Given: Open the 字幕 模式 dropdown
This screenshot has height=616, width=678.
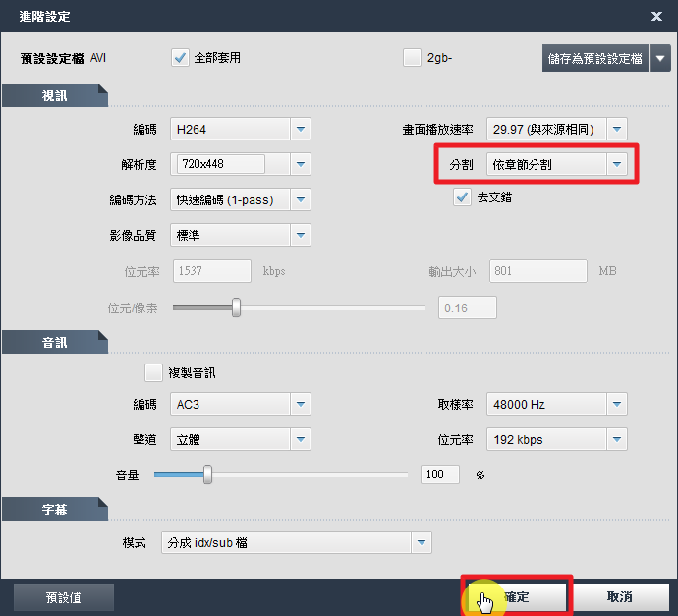Looking at the screenshot, I should (421, 542).
